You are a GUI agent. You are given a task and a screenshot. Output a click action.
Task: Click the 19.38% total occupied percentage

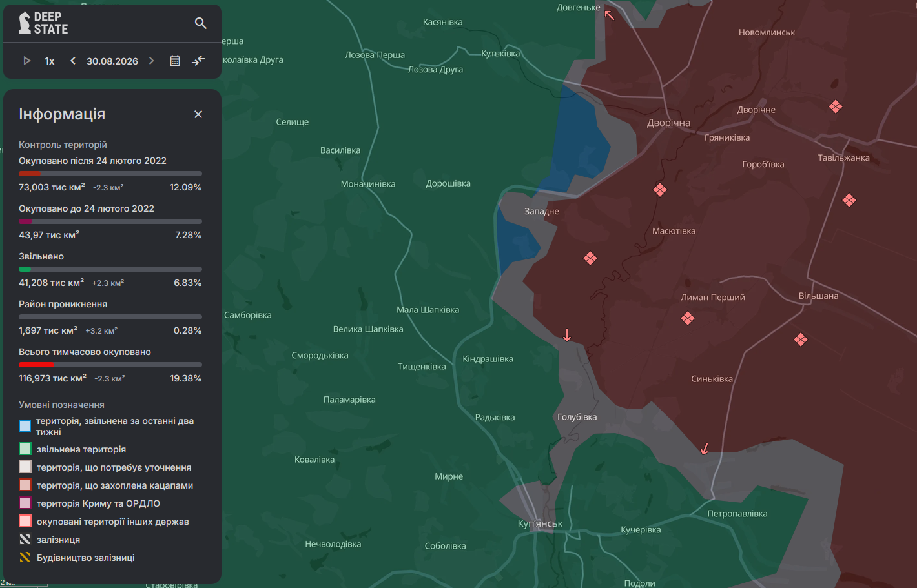pos(185,378)
